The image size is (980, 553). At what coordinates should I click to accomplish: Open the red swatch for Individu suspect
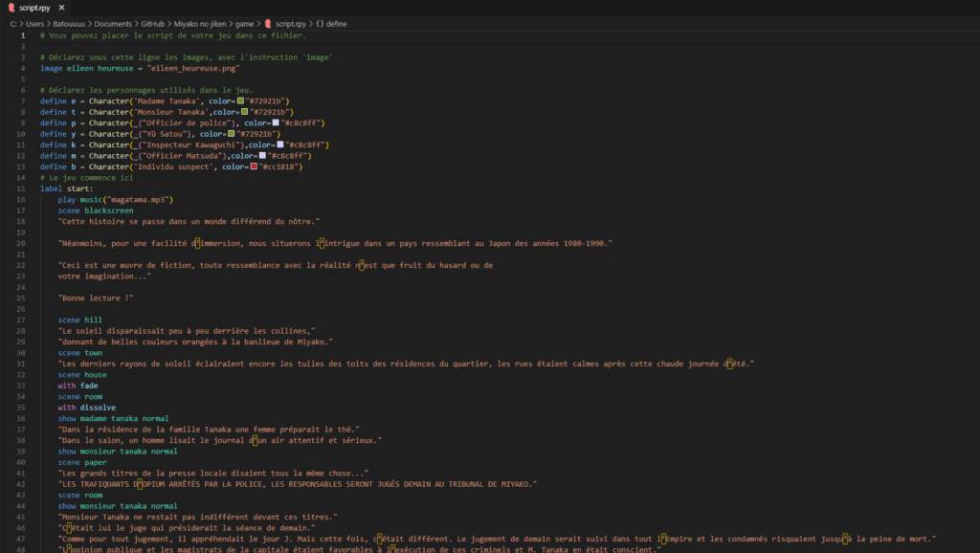tap(254, 166)
